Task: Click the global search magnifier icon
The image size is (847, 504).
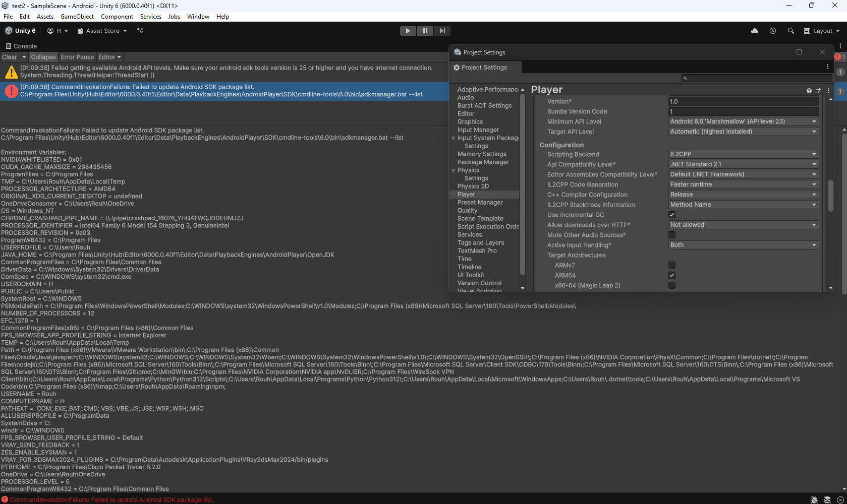Action: (791, 31)
